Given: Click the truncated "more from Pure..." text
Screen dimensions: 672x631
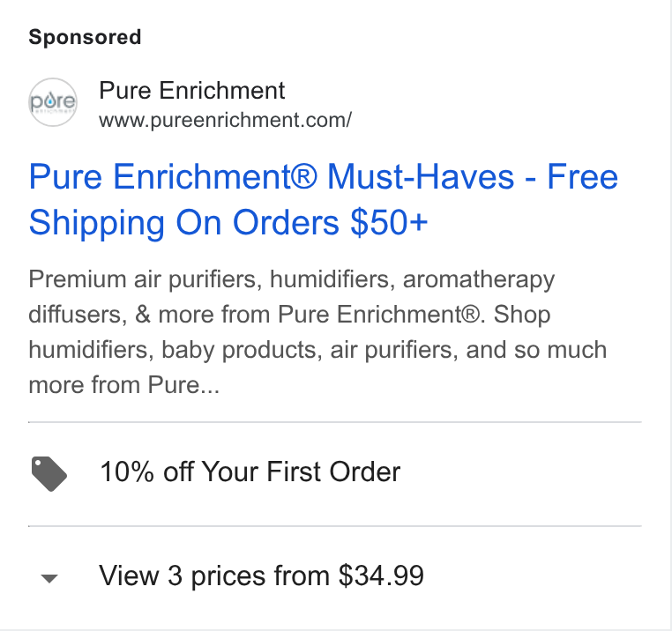Looking at the screenshot, I should pyautogui.click(x=123, y=385).
